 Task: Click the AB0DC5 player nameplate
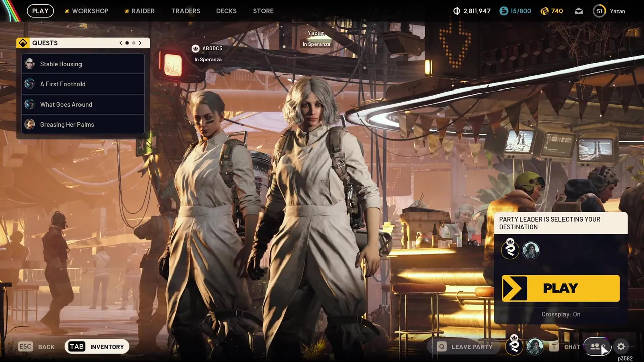(x=212, y=48)
